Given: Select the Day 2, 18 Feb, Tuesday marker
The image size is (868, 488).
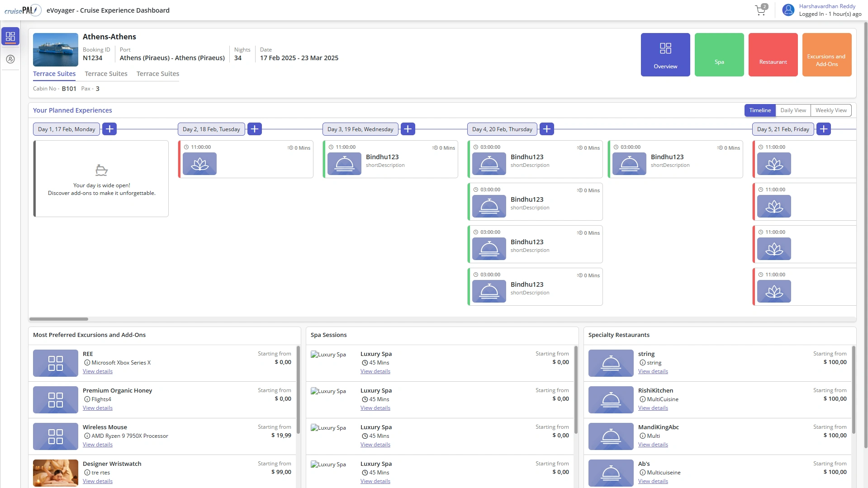Looking at the screenshot, I should [211, 129].
